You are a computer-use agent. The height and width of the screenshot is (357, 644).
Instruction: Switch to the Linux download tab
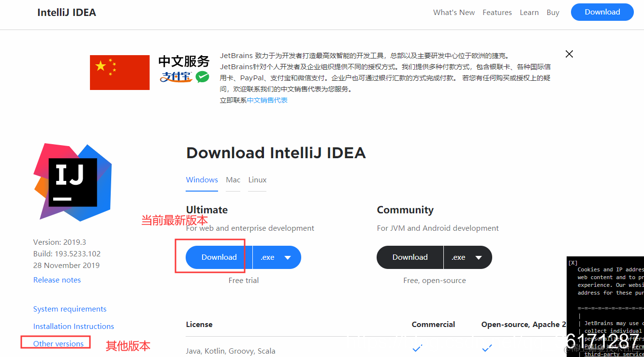(x=257, y=179)
